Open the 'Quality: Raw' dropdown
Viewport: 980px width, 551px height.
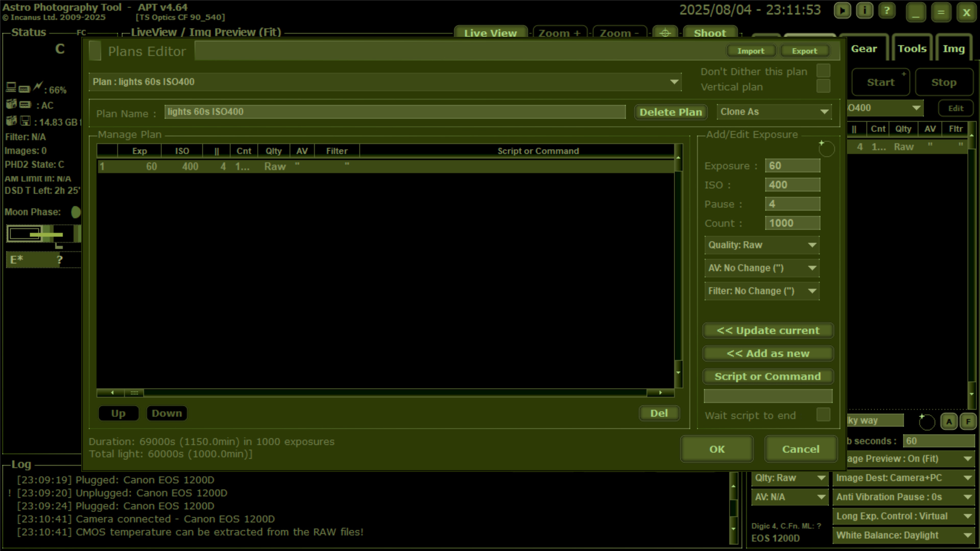(x=762, y=245)
